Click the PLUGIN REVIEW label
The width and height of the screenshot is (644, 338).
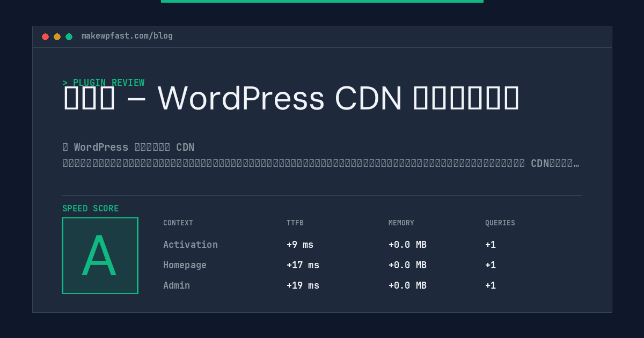104,83
